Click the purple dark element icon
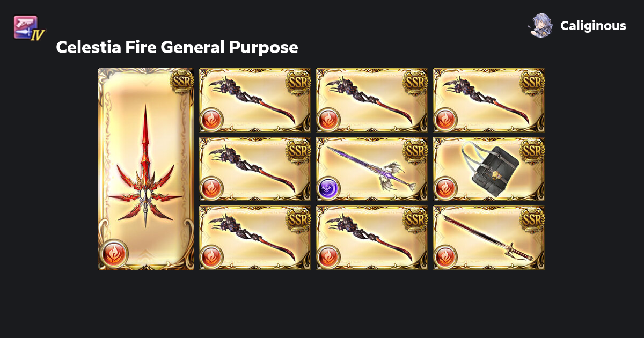 [x=327, y=188]
